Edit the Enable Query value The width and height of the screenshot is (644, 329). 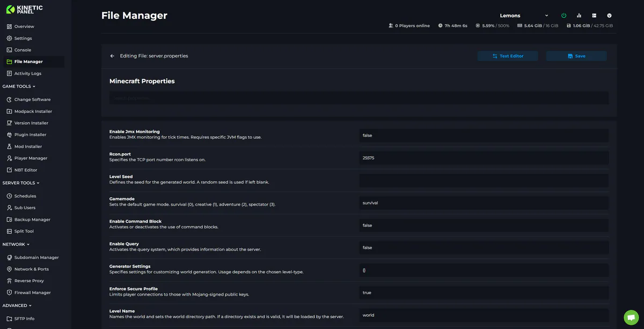(x=484, y=247)
